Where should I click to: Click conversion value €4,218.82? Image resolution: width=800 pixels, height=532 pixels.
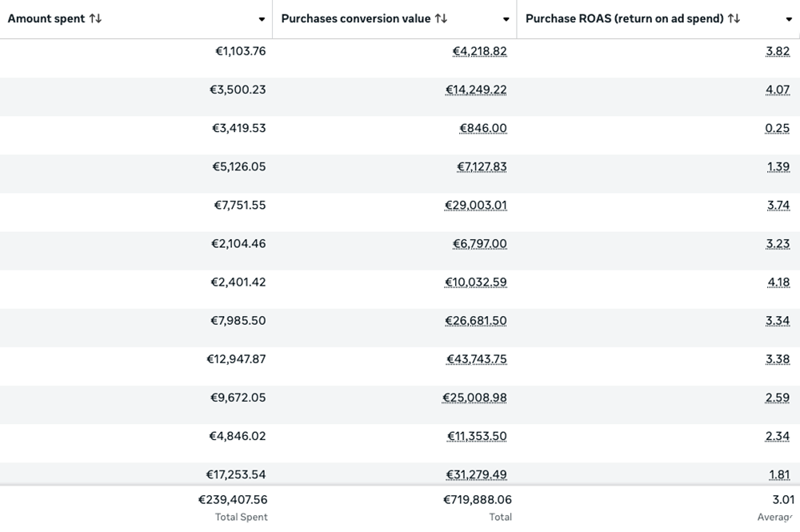[x=479, y=51]
